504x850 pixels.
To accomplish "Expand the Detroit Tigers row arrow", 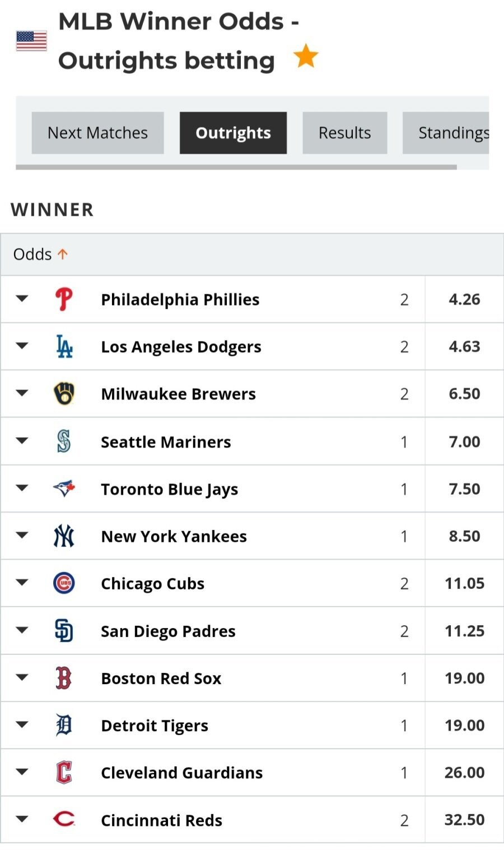I will point(22,724).
